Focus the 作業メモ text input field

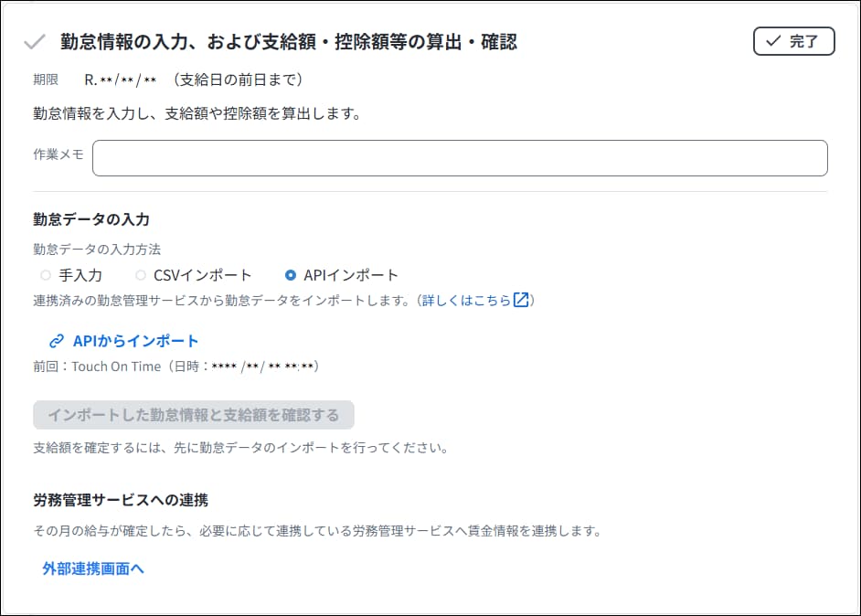460,158
